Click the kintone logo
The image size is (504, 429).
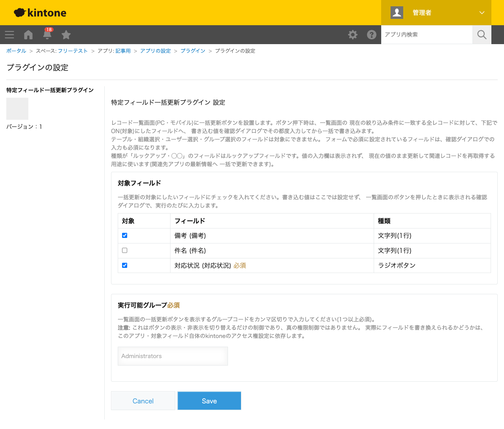[40, 13]
